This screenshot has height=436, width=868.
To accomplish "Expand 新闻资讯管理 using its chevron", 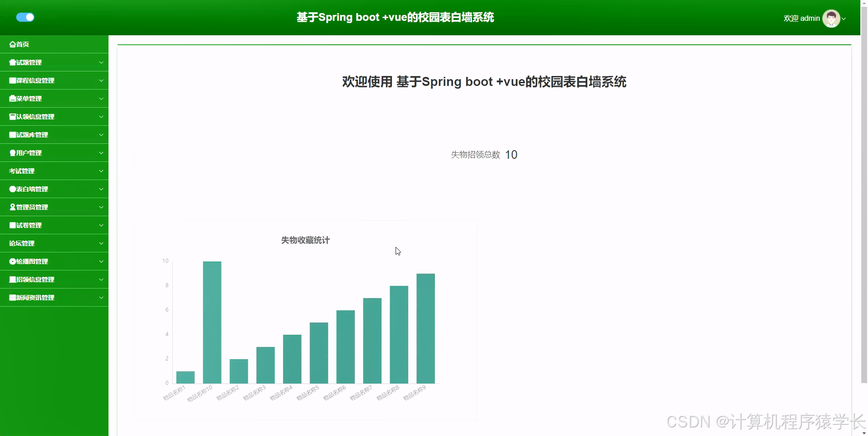I will pyautogui.click(x=101, y=298).
